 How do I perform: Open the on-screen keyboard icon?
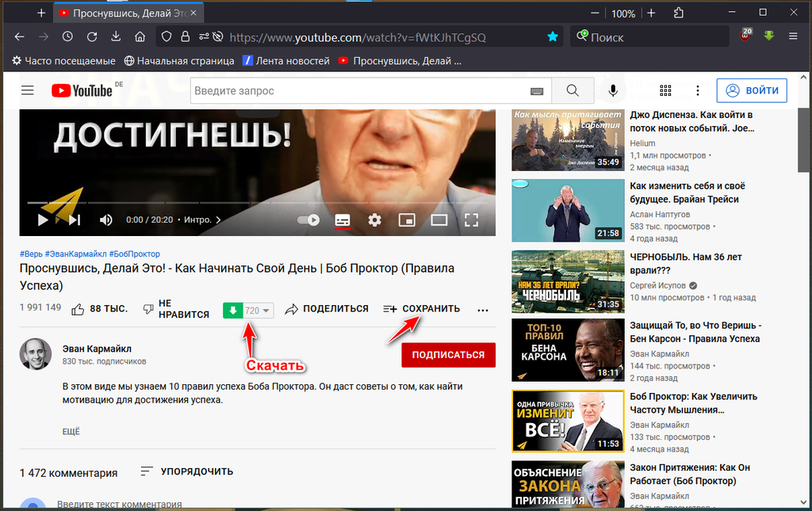[x=537, y=91]
